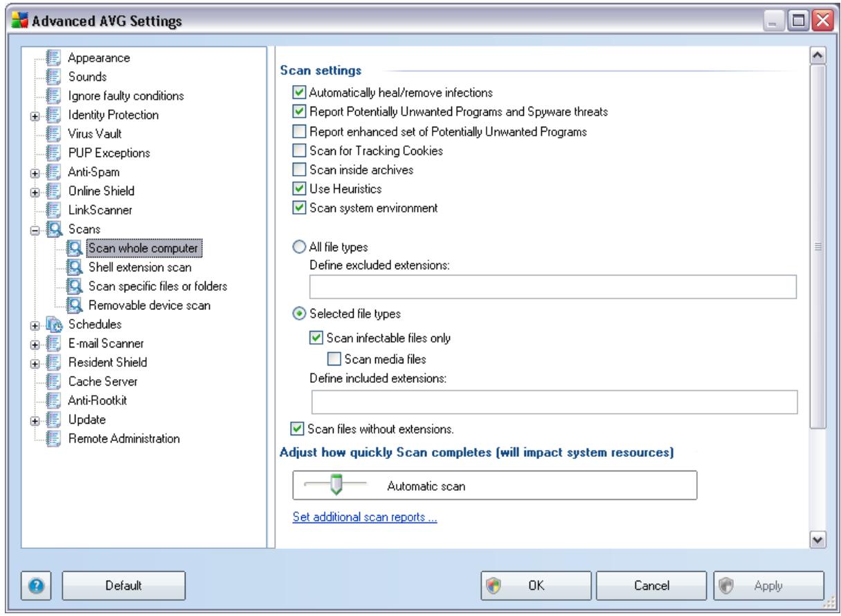The width and height of the screenshot is (841, 616).
Task: Click the scrollbar down arrow in settings pane
Action: [817, 539]
